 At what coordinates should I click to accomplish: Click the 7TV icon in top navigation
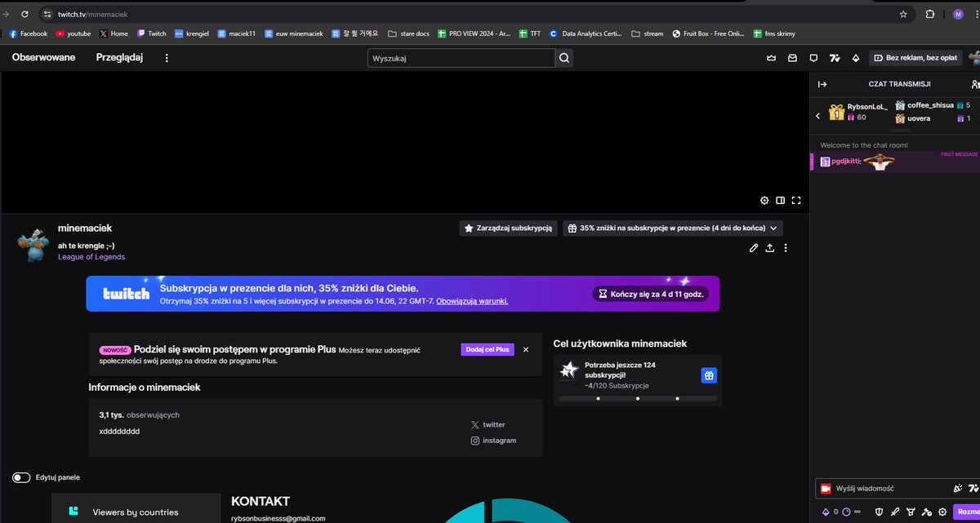tap(835, 58)
